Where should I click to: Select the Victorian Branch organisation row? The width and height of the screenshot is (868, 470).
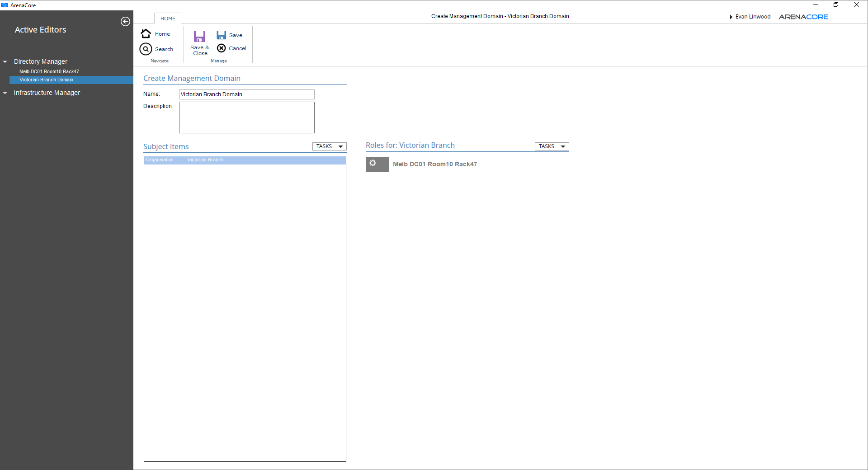pyautogui.click(x=245, y=160)
